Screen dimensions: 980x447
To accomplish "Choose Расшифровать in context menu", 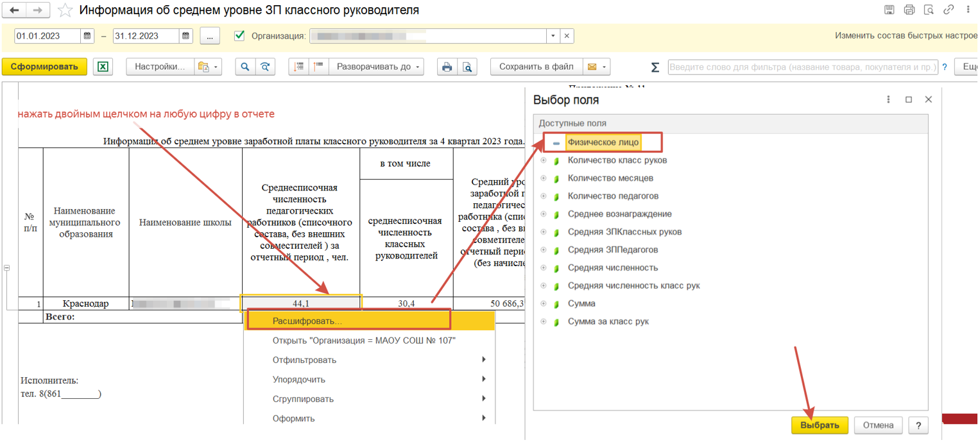I will click(x=307, y=321).
